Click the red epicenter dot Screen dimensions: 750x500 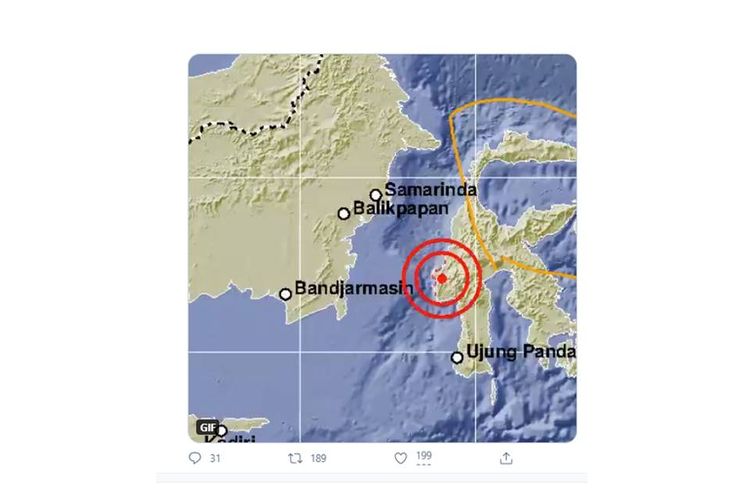442,278
